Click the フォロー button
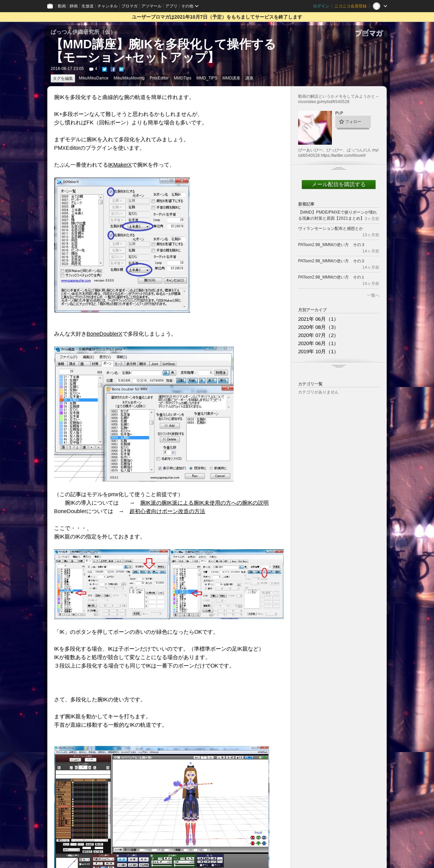This screenshot has height=868, width=434. click(x=353, y=122)
